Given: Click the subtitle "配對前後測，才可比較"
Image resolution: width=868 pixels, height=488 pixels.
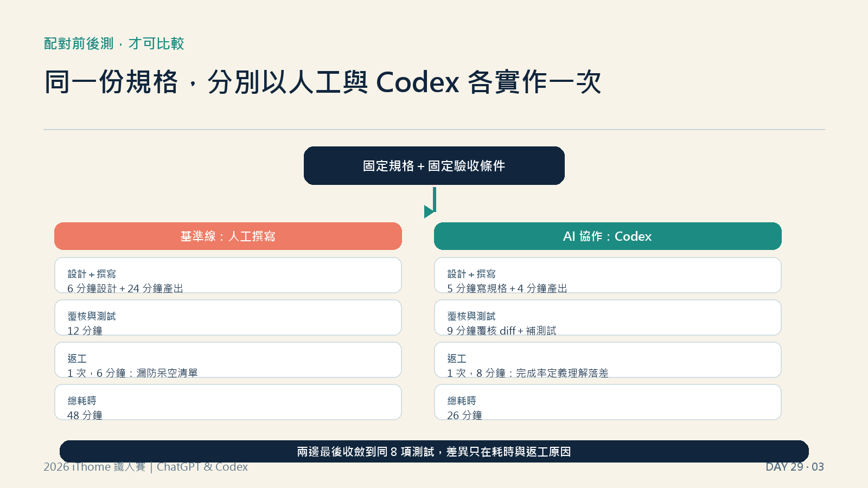Looking at the screenshot, I should pos(114,43).
